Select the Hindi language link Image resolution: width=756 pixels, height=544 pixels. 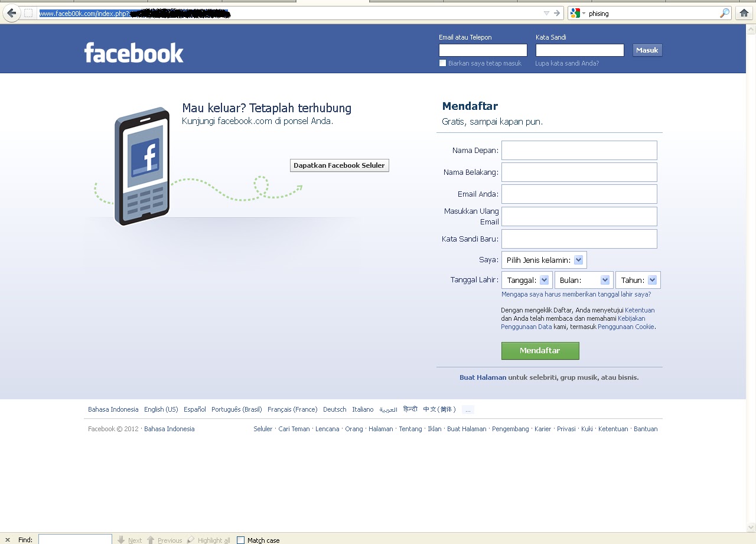pyautogui.click(x=410, y=409)
